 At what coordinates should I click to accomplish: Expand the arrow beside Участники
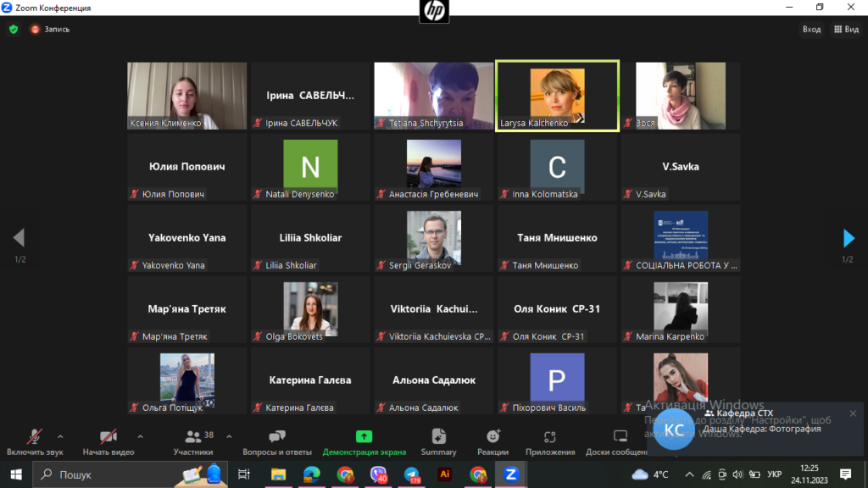(x=230, y=436)
